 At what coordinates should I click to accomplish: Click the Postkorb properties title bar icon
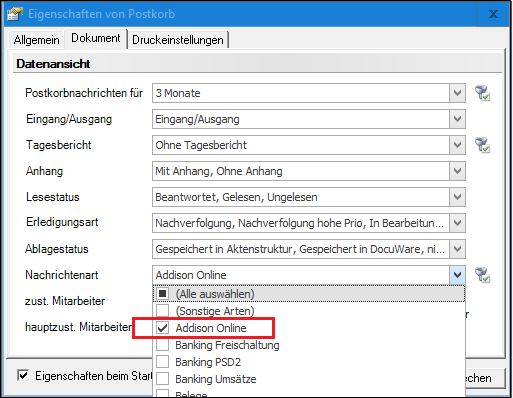click(15, 14)
